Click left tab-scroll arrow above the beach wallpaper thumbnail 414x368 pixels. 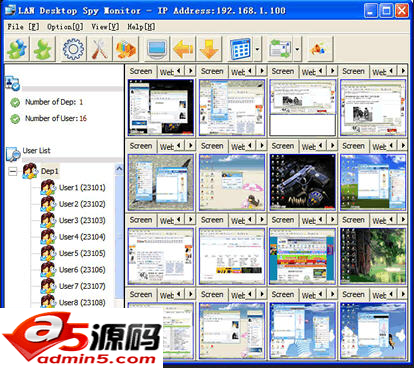(250, 145)
